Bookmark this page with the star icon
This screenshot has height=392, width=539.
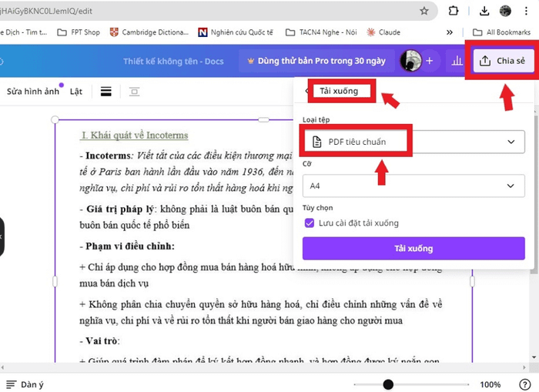[424, 11]
